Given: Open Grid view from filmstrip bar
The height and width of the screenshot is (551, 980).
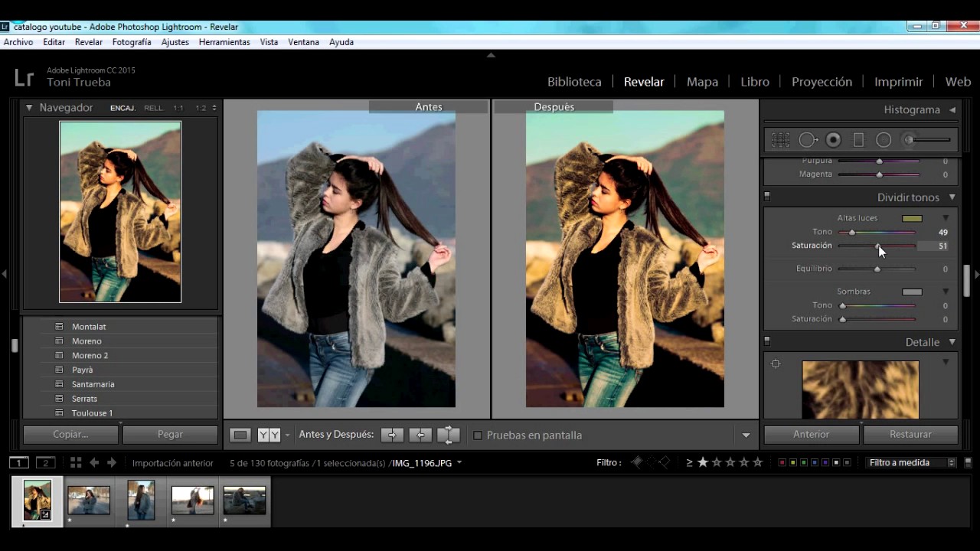Looking at the screenshot, I should click(76, 462).
